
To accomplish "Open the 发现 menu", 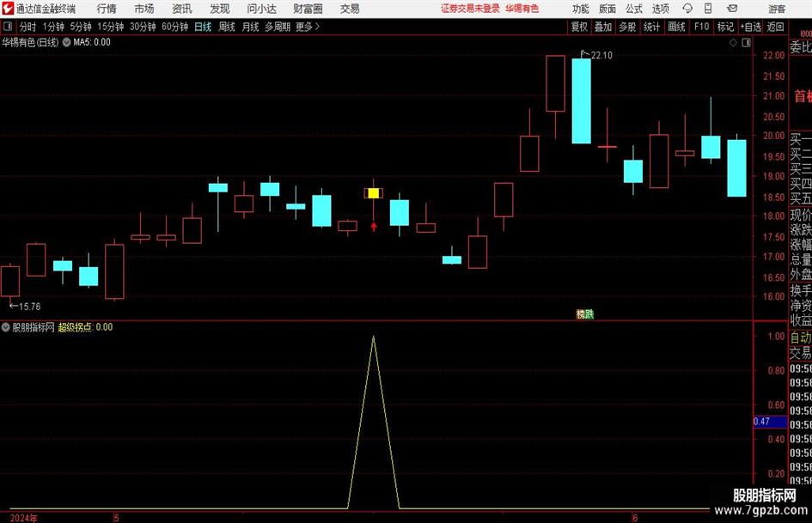I will [x=220, y=9].
